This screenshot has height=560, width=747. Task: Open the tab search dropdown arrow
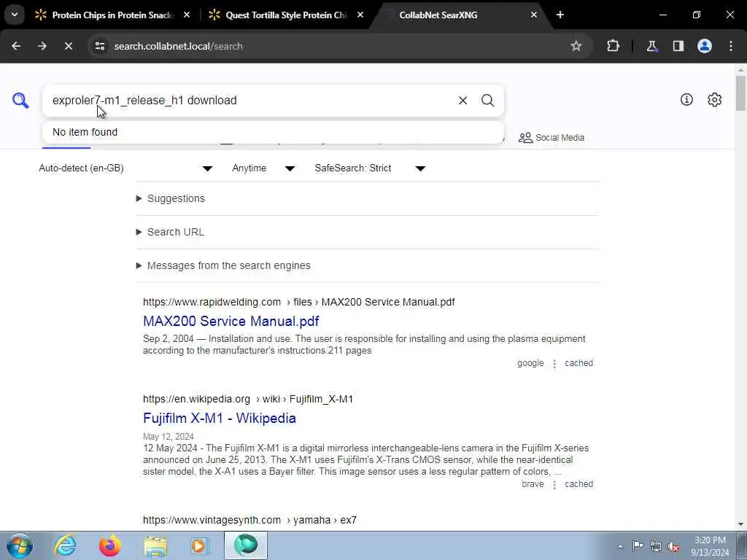pos(15,15)
